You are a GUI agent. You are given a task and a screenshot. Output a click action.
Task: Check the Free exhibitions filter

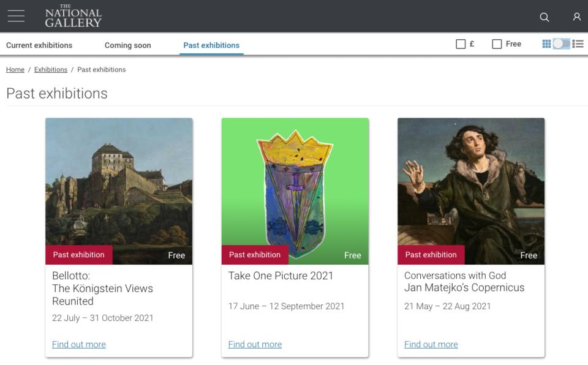[x=497, y=44]
